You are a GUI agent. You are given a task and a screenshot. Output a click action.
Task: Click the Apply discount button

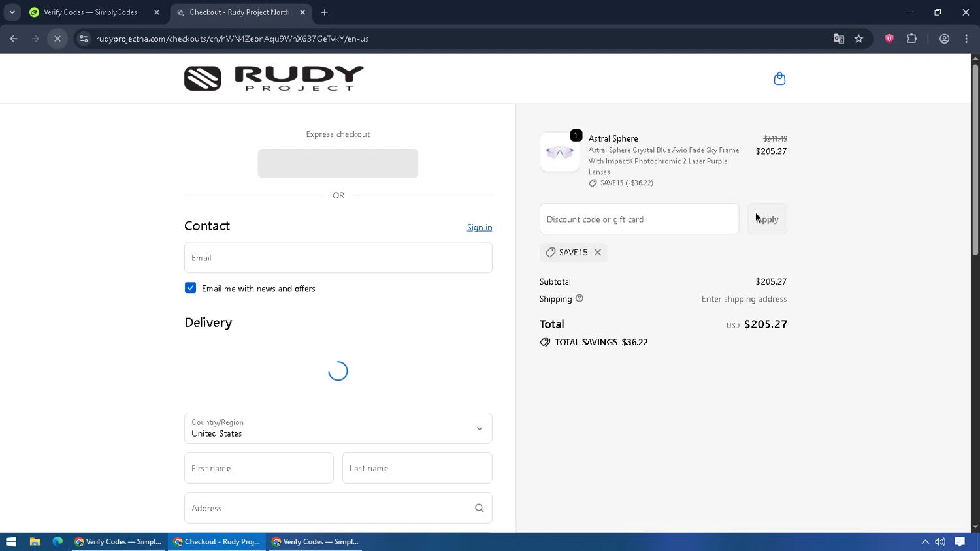coord(767,219)
